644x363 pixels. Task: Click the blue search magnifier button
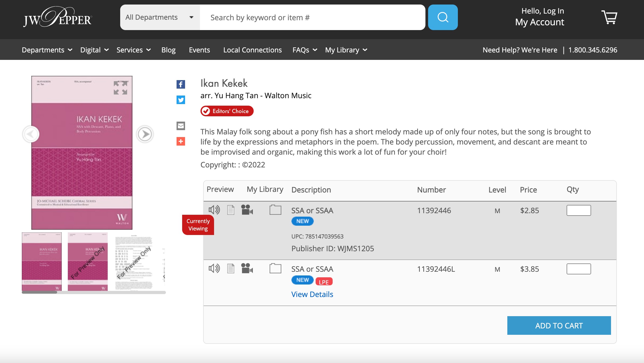coord(443,17)
